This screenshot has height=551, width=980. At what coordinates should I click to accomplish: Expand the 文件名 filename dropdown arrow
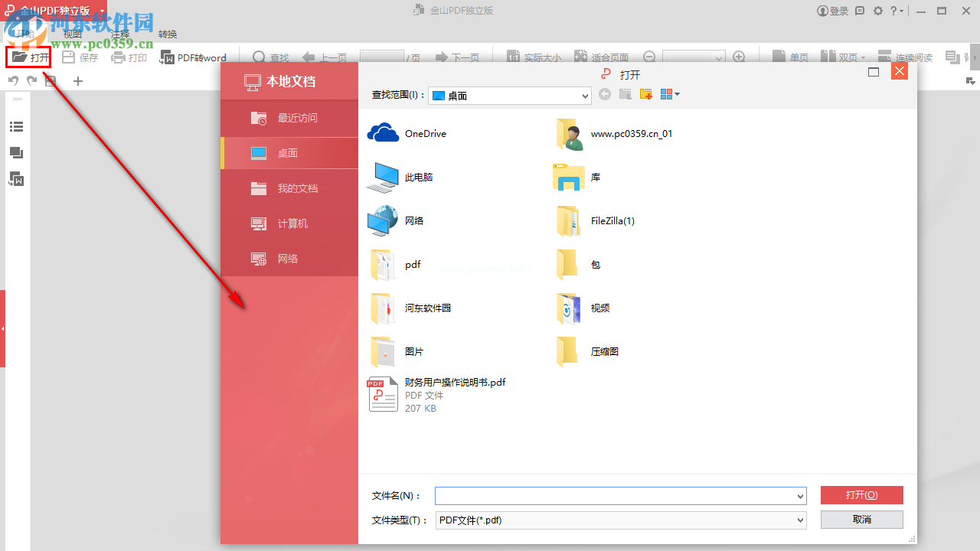(x=801, y=496)
